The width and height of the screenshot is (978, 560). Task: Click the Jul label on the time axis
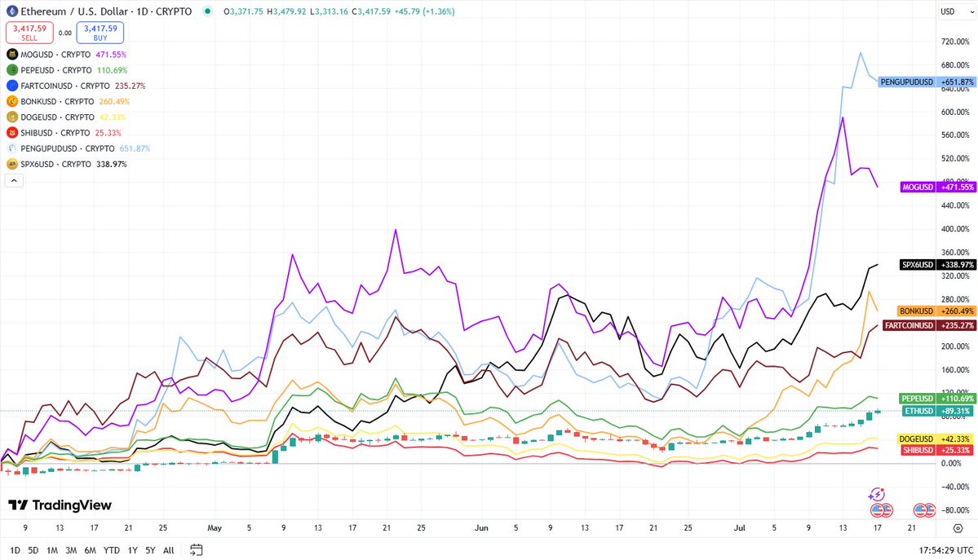tap(740, 528)
